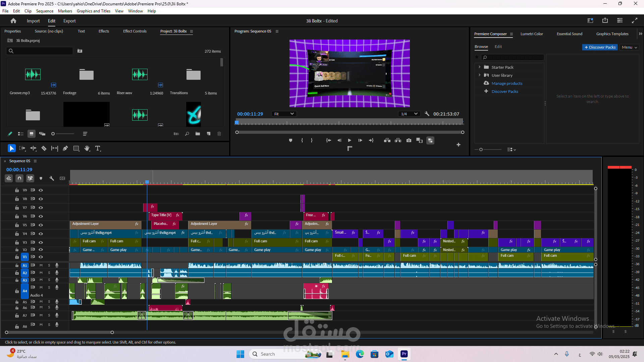Click New Bin folder icon in Project panel
The height and width of the screenshot is (362, 644).
coord(198,134)
